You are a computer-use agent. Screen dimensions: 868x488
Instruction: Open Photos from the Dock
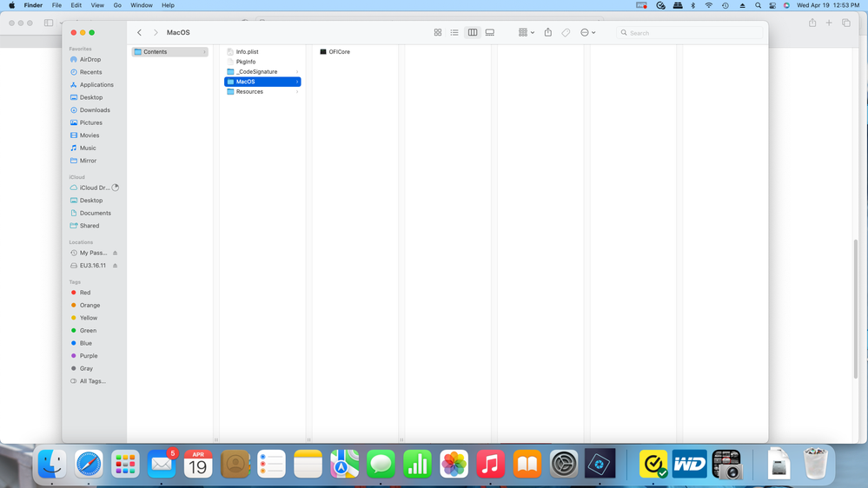[x=454, y=464]
